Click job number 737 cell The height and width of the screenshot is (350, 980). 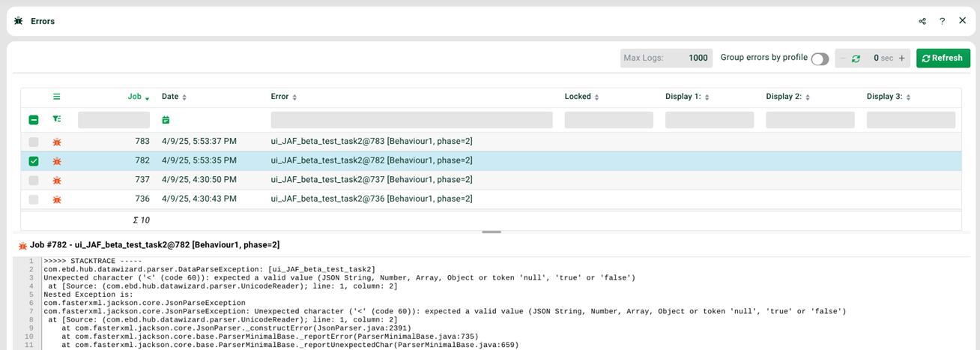tap(142, 180)
